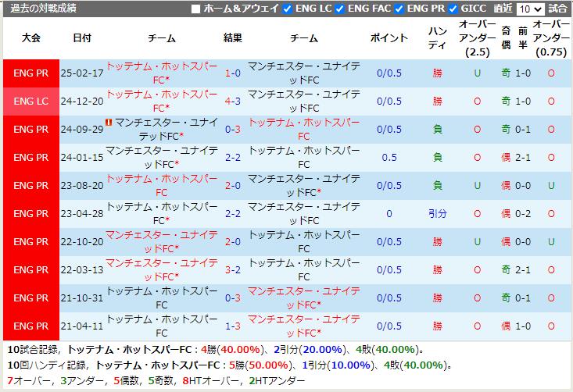Uncheck the ENG FAC filter checkbox
The height and width of the screenshot is (392, 573).
point(340,9)
